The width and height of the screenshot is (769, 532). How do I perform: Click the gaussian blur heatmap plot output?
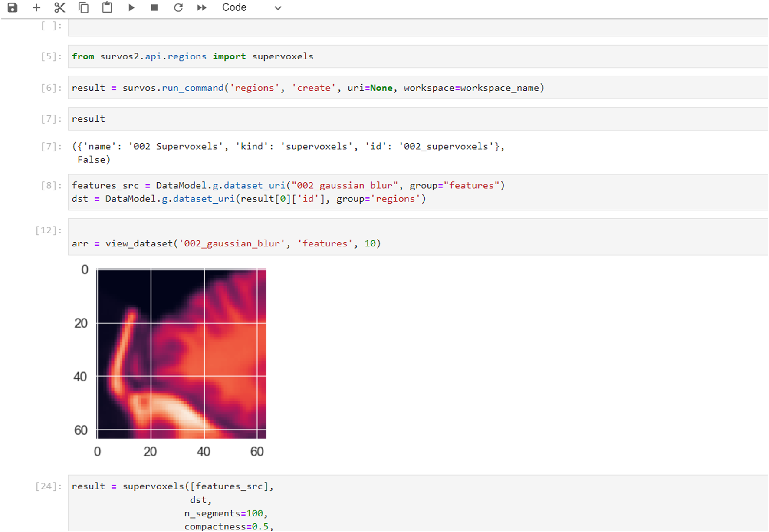click(181, 354)
